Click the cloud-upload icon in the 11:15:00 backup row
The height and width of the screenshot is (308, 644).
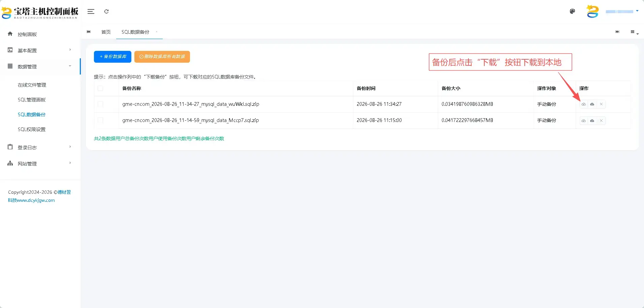coord(584,121)
